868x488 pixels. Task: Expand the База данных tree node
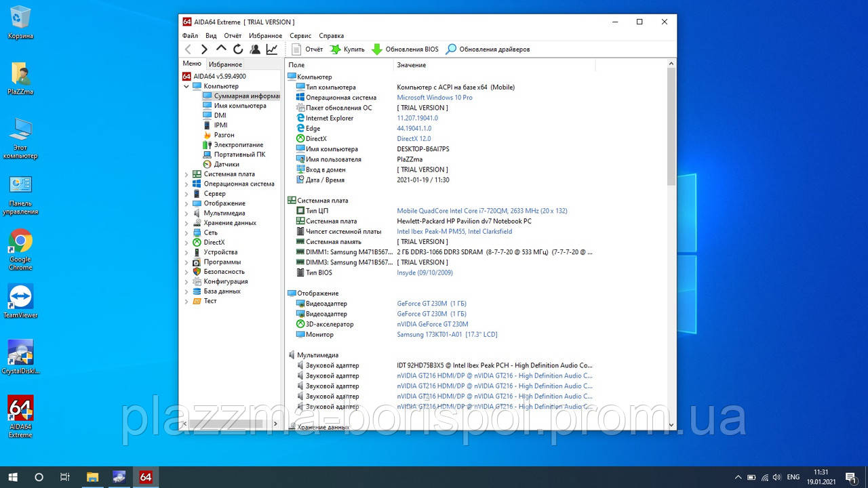pos(186,291)
